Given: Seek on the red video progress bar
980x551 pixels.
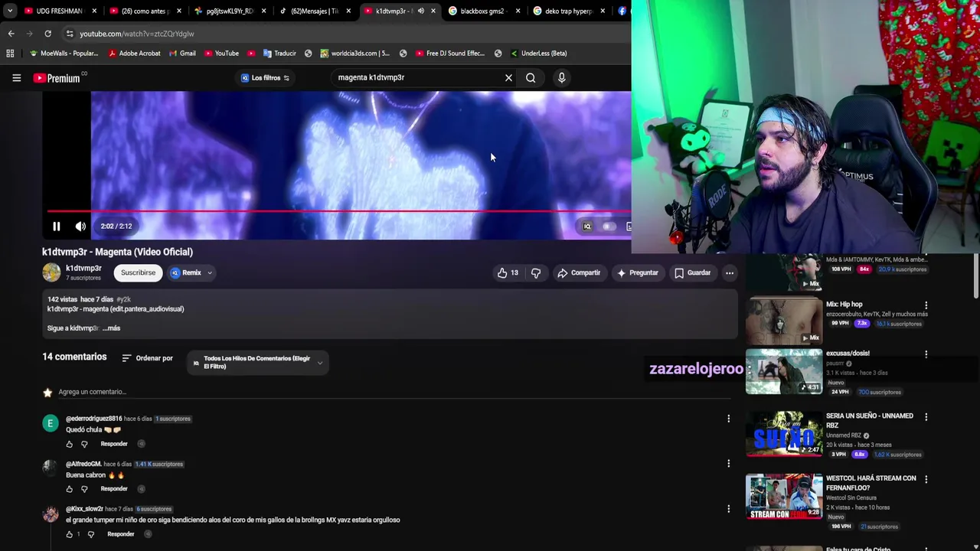Looking at the screenshot, I should [x=338, y=211].
